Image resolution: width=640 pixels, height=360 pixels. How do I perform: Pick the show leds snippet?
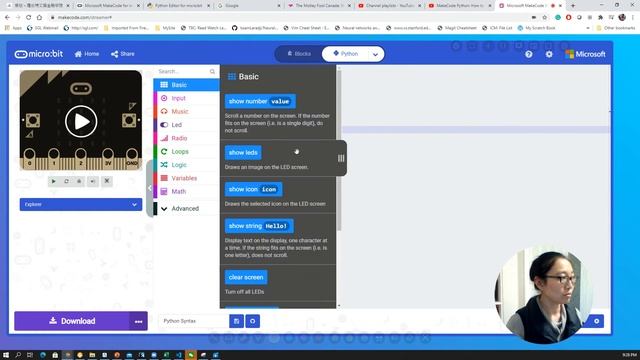click(243, 153)
